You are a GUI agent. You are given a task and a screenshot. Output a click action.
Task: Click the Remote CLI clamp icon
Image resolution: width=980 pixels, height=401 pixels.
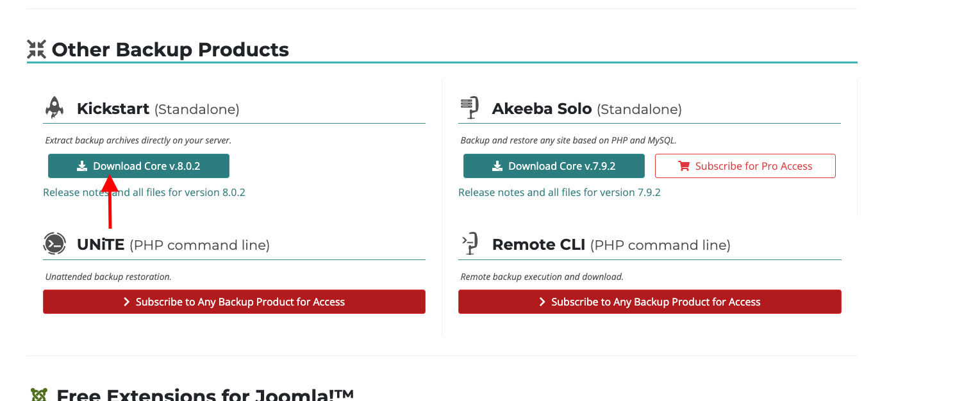[x=470, y=243]
